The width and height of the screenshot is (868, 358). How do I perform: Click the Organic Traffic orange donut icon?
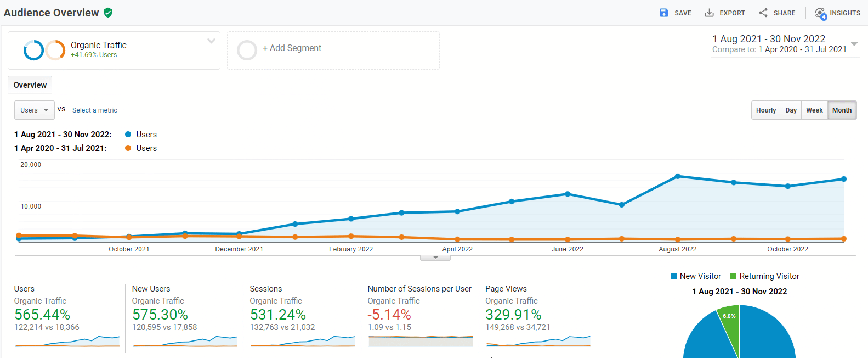pyautogui.click(x=55, y=50)
